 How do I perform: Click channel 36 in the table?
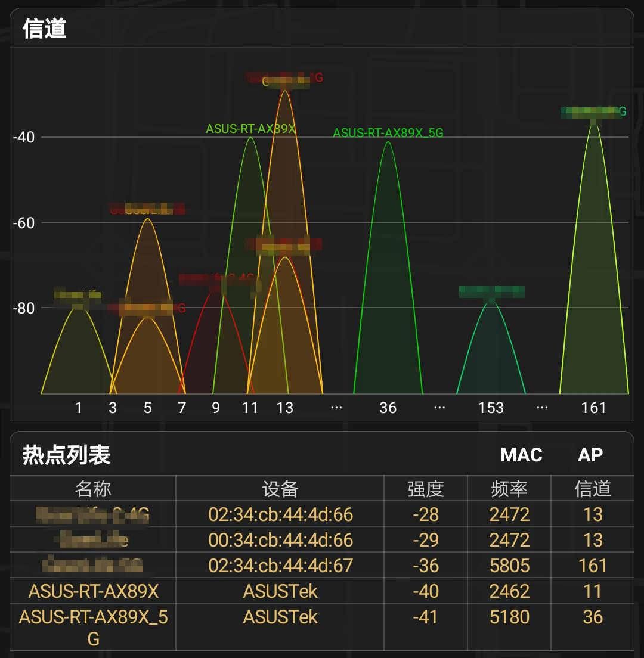coord(592,617)
